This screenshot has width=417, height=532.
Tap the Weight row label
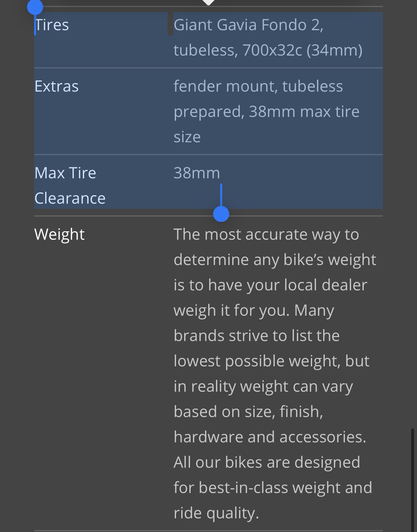59,234
